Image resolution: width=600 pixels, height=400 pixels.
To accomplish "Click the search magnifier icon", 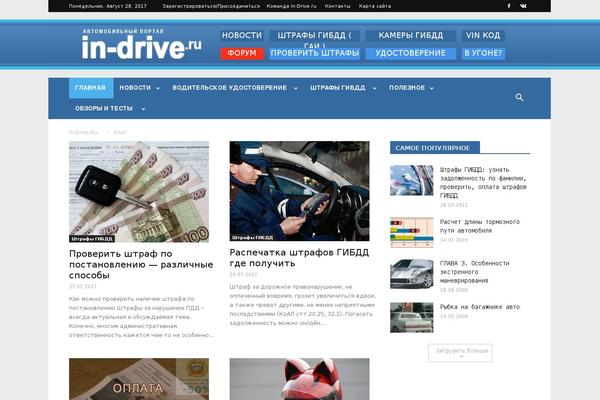I will click(x=519, y=97).
